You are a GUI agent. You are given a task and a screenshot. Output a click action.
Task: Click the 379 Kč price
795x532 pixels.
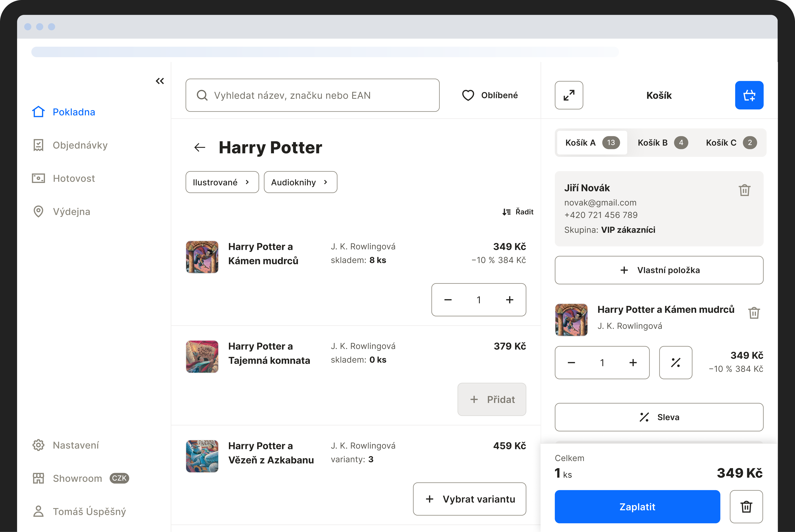coord(510,346)
